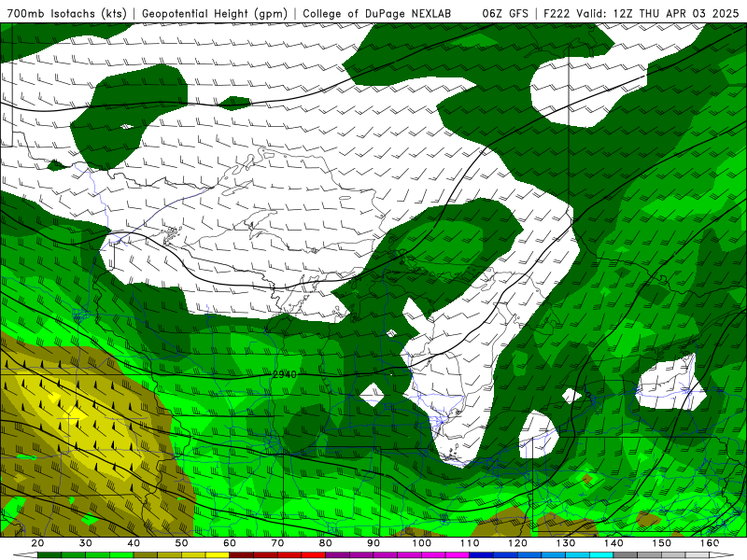
Task: Click the bright green 35-40 kt swatch
Action: point(121,555)
